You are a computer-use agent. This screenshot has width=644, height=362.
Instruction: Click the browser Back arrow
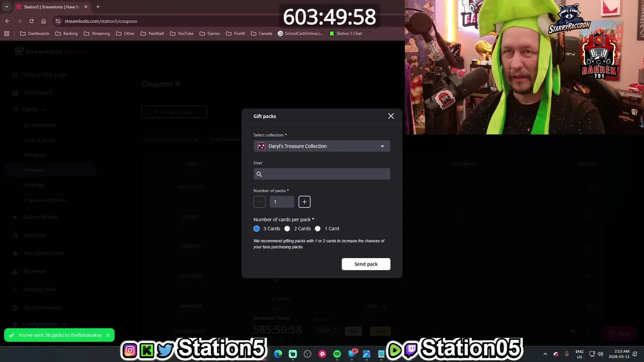(x=7, y=21)
